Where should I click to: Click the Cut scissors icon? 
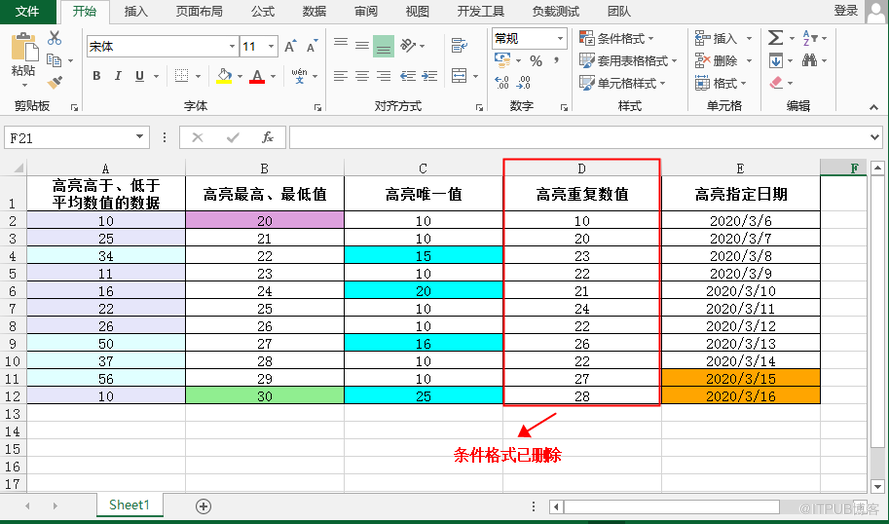point(54,38)
